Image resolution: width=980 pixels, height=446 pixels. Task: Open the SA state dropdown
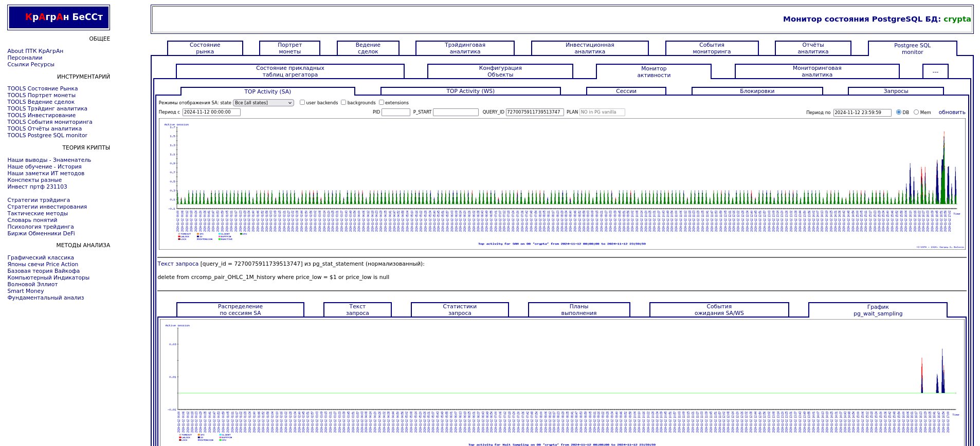click(x=263, y=103)
